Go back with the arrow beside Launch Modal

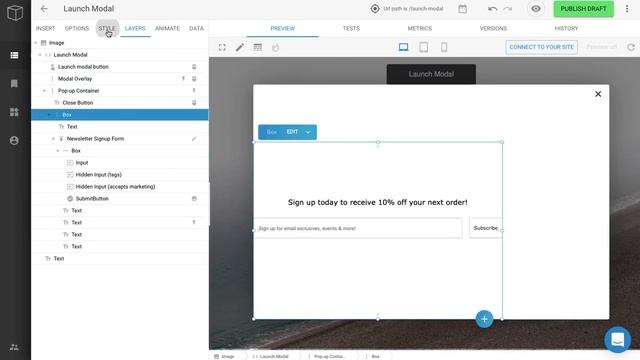point(44,9)
